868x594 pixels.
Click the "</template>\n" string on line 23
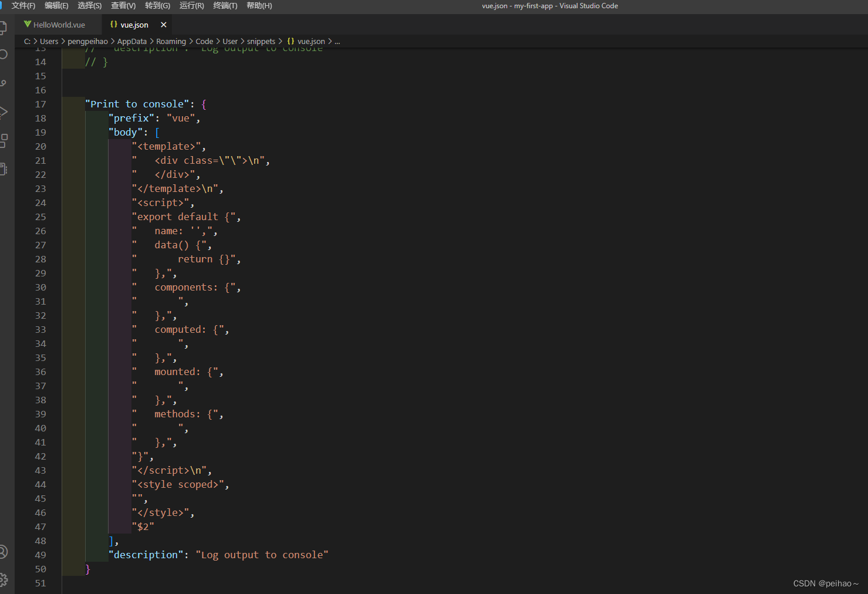coord(175,189)
